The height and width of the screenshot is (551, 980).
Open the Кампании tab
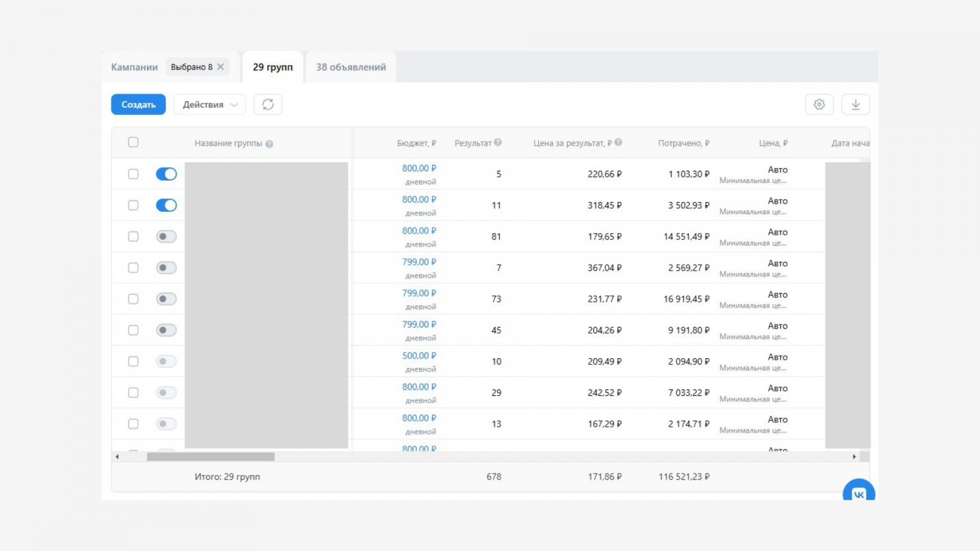pos(134,67)
